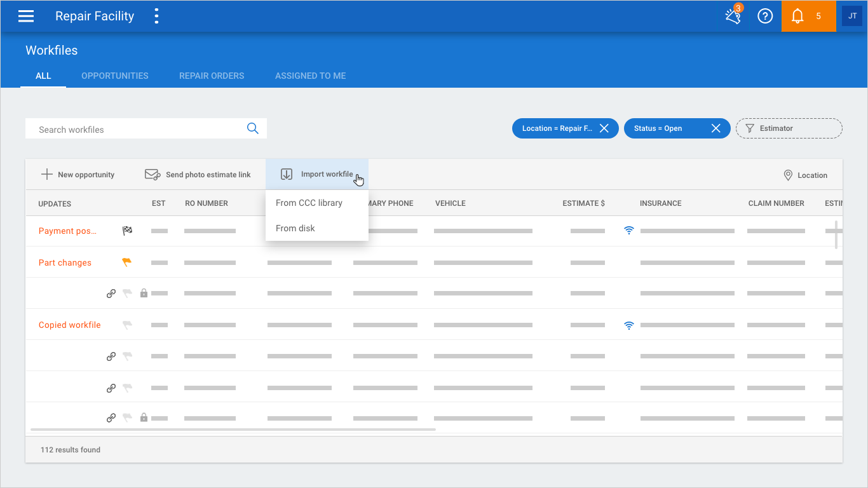Add an Estimator filter chip
868x488 pixels.
[789, 128]
